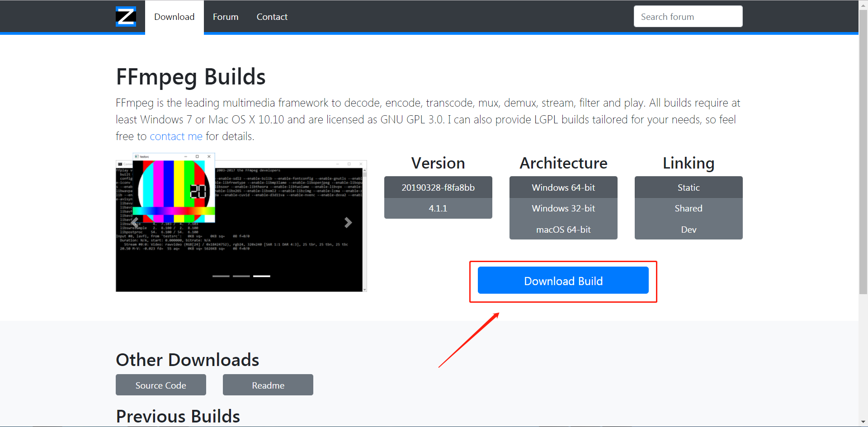Click the Zeranoe Z logo icon
This screenshot has width=868, height=427.
pyautogui.click(x=126, y=17)
